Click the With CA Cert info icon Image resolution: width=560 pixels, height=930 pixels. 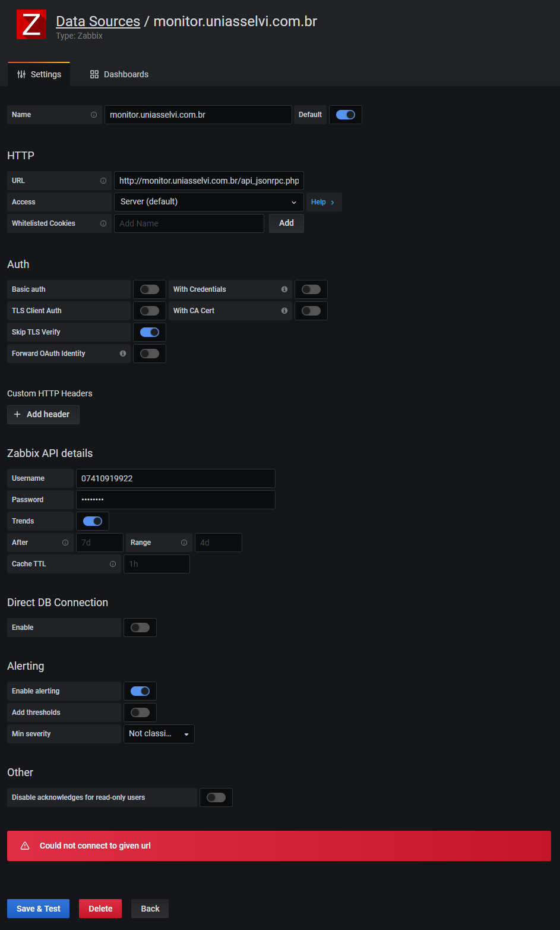pyautogui.click(x=284, y=311)
